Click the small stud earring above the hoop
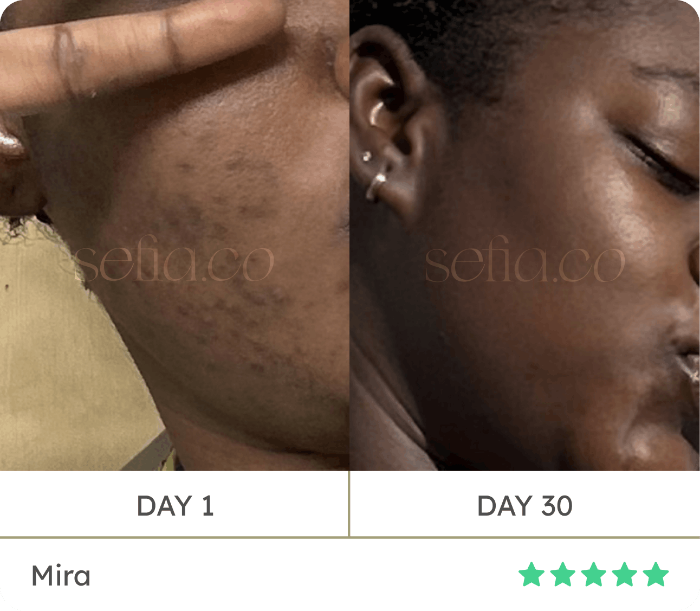Image resolution: width=700 pixels, height=611 pixels. [367, 157]
